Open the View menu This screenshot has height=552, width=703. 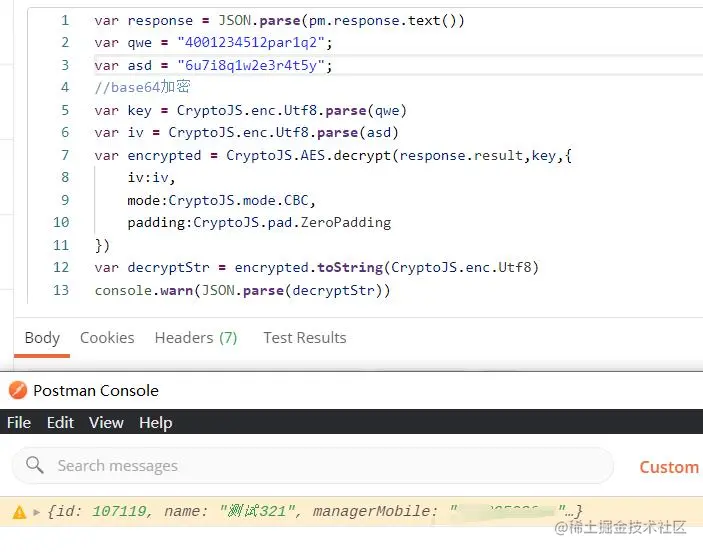[x=106, y=422]
